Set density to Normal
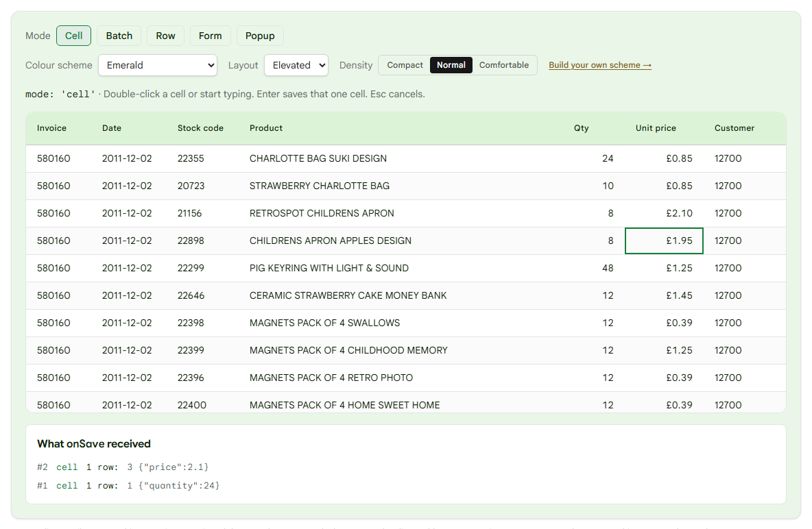 tap(451, 65)
